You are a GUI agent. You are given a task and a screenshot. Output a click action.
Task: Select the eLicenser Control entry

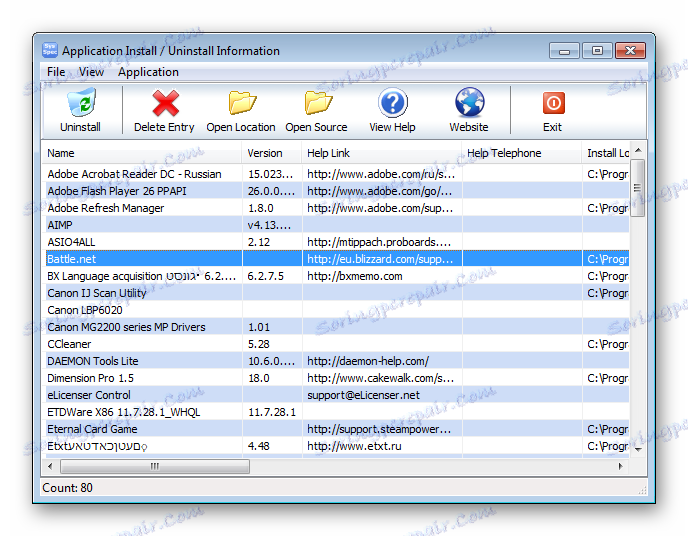pyautogui.click(x=336, y=395)
